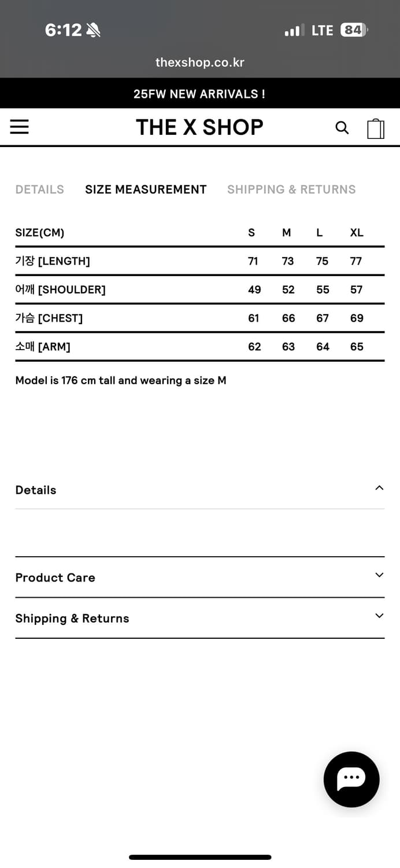400x868 pixels.
Task: Tap the silent mode bell icon
Action: (x=93, y=30)
